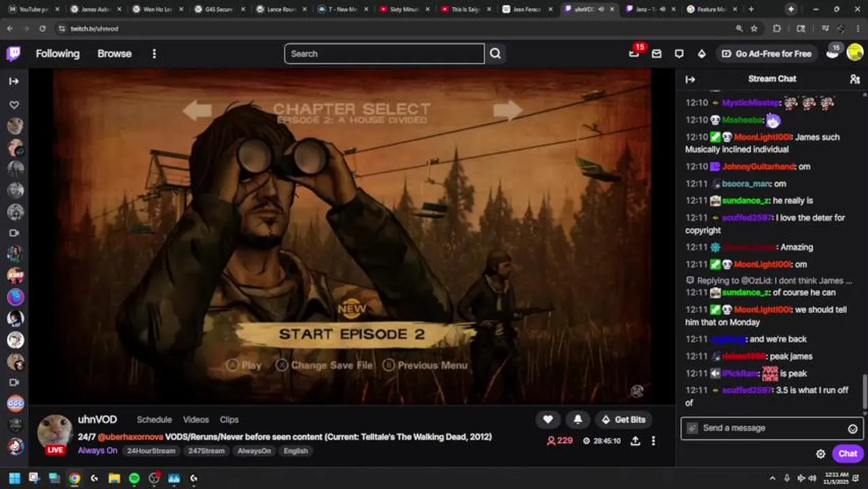Screen dimensions: 868x489
Task: Click the taskbar clock and date
Action: click(836, 478)
